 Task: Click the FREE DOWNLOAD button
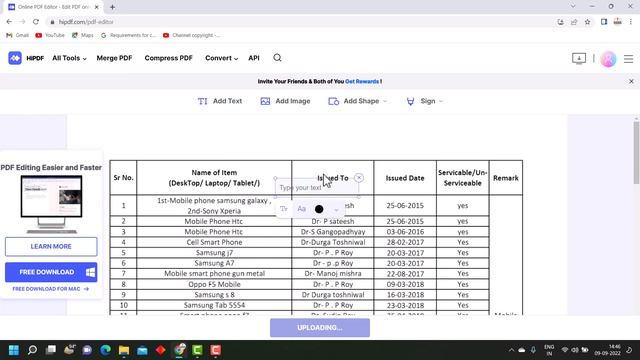(x=51, y=272)
